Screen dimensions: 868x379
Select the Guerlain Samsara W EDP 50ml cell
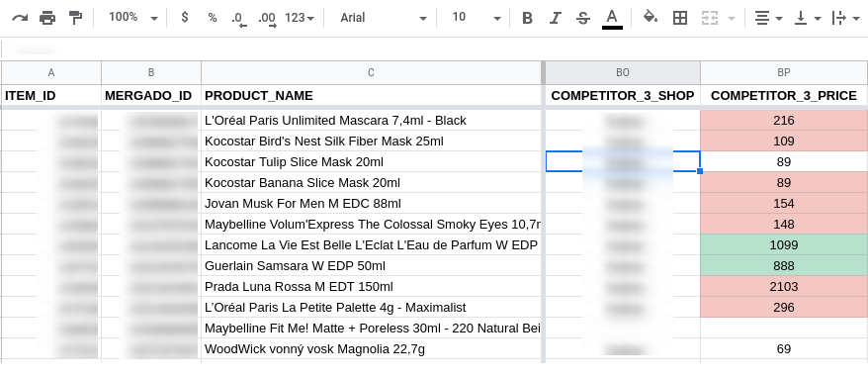pos(371,266)
